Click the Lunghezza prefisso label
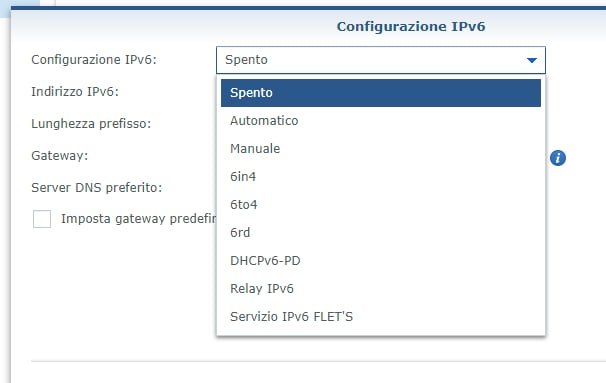The width and height of the screenshot is (606, 383). pos(91,124)
